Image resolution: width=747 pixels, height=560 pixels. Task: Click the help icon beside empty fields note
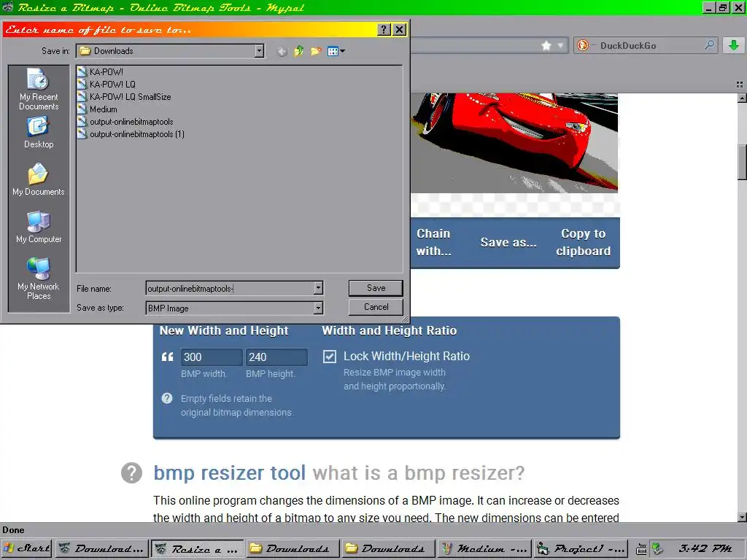pos(167,398)
